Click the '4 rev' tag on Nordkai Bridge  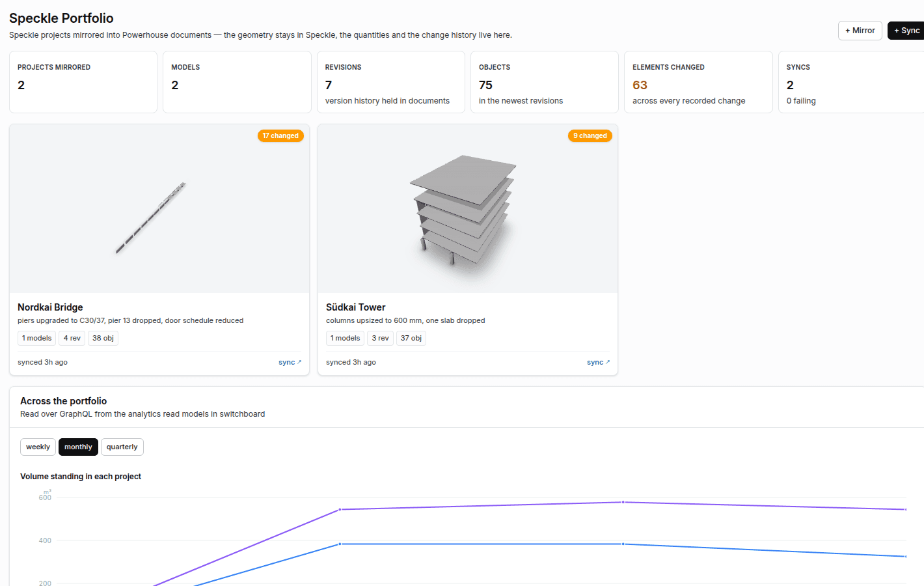(x=72, y=338)
